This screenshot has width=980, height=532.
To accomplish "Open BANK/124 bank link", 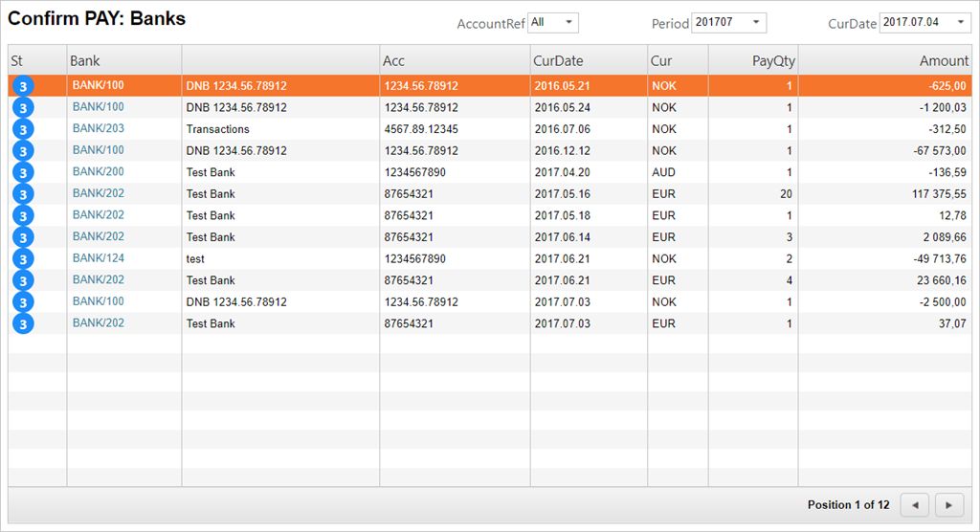I will tap(99, 257).
